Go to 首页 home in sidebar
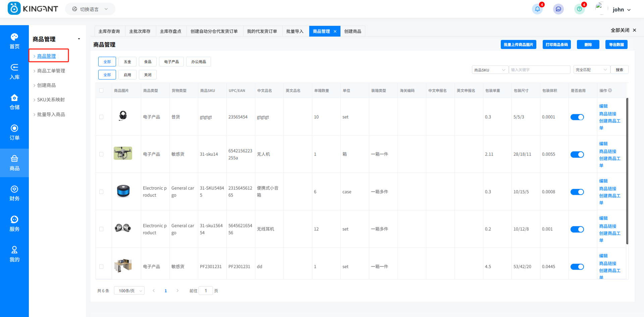The image size is (644, 317). pyautogui.click(x=14, y=41)
